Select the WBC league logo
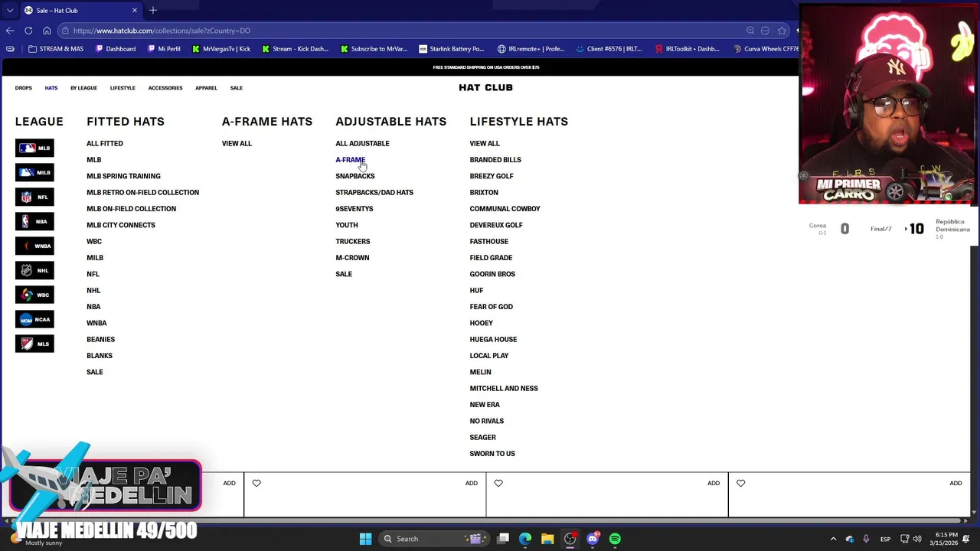The image size is (980, 551). (34, 295)
